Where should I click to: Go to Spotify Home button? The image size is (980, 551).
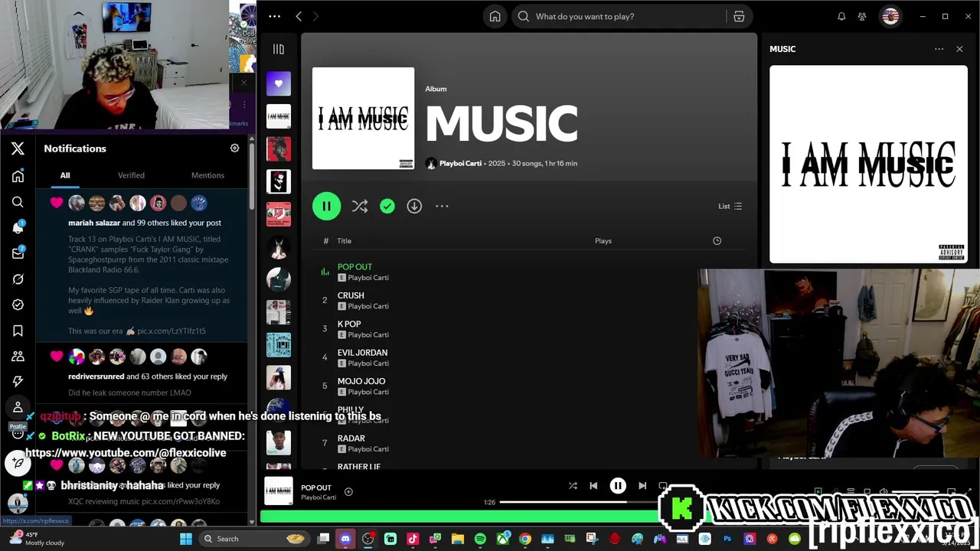pyautogui.click(x=495, y=16)
